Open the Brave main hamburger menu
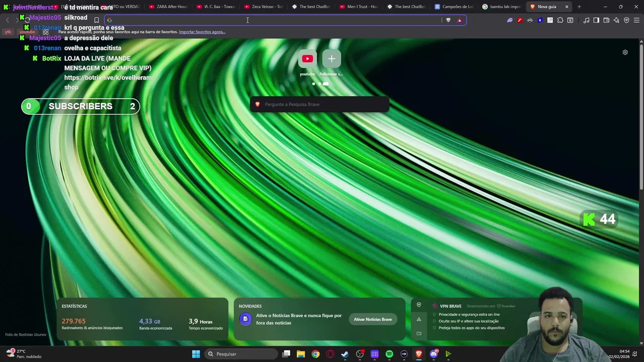This screenshot has width=644, height=362. [636, 20]
